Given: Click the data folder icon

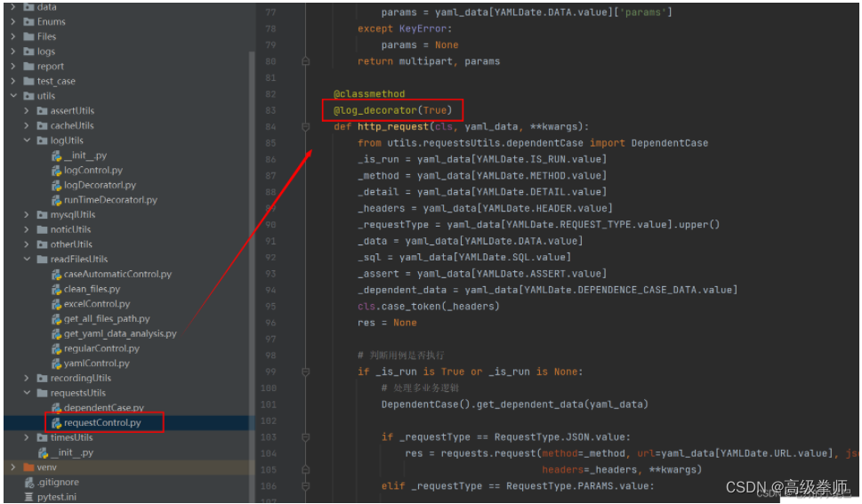Looking at the screenshot, I should point(28,7).
